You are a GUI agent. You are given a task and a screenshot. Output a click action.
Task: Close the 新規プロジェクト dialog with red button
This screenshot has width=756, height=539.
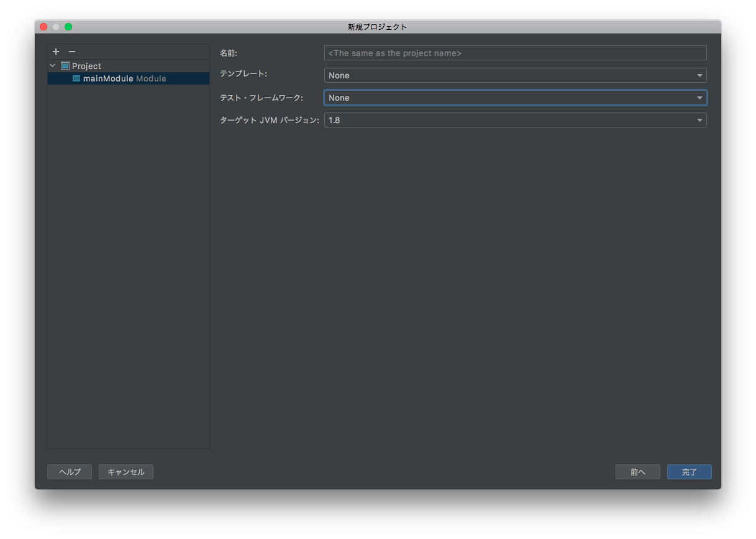coord(43,27)
